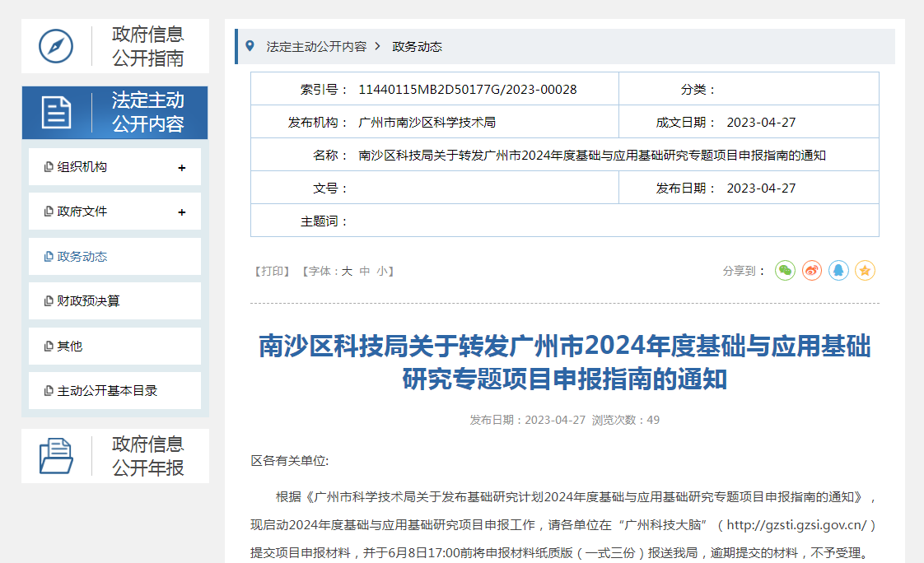Expand the 政府文件 plus sign
Screen dimensions: 924x563
coord(182,212)
